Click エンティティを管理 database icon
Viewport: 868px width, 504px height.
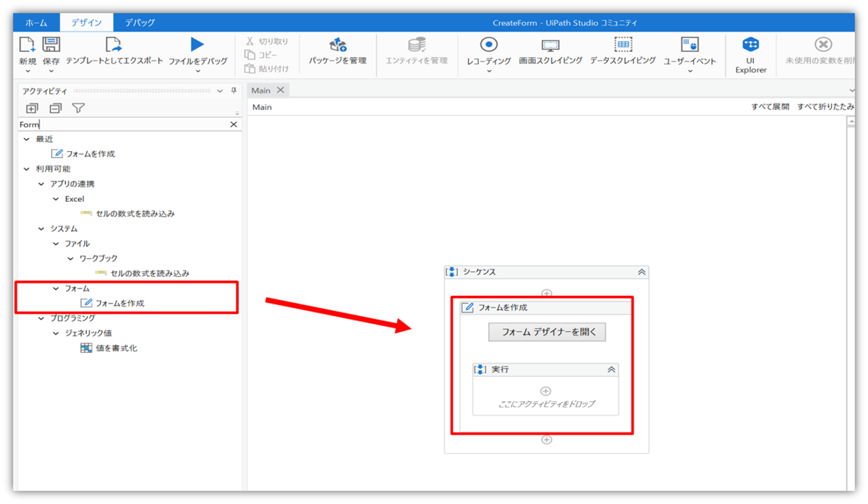pyautogui.click(x=417, y=45)
